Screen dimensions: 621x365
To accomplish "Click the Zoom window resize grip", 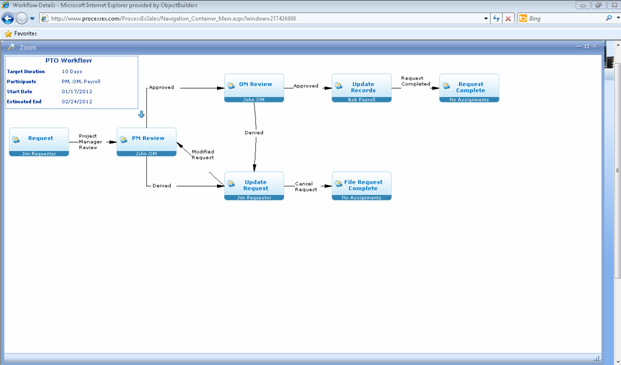I will (597, 359).
